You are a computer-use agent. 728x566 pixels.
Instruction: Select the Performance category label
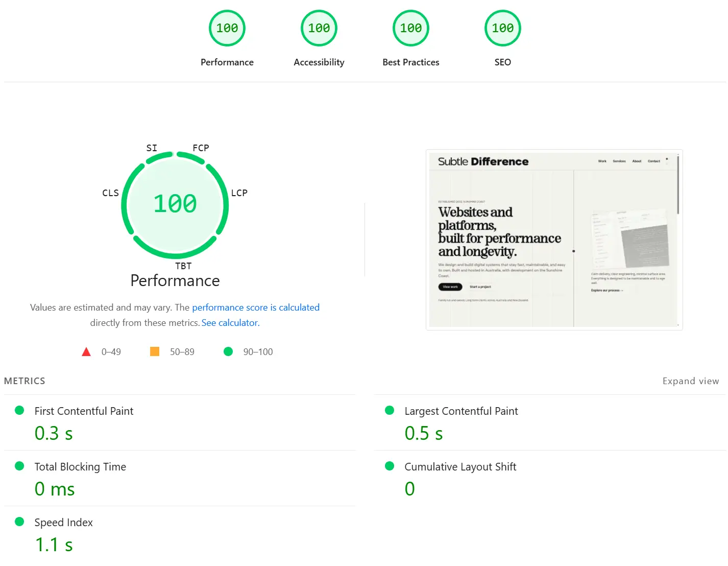[x=227, y=62]
